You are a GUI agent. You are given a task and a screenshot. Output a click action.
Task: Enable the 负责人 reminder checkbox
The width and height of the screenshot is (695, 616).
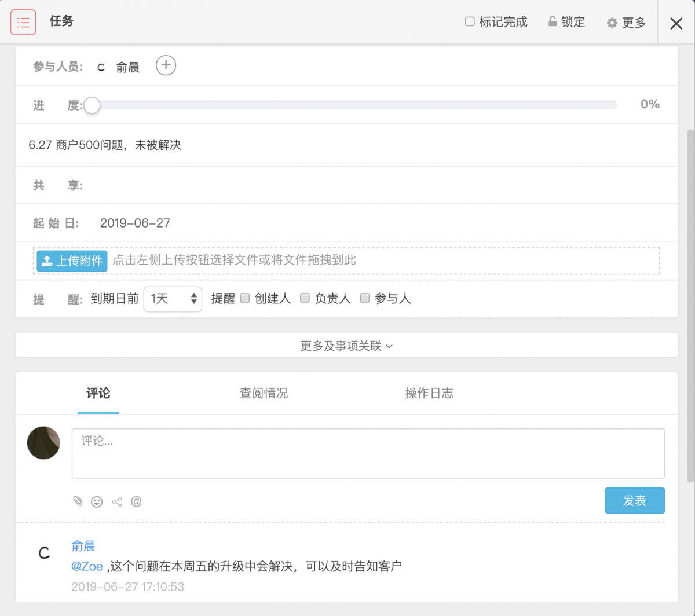tap(305, 298)
